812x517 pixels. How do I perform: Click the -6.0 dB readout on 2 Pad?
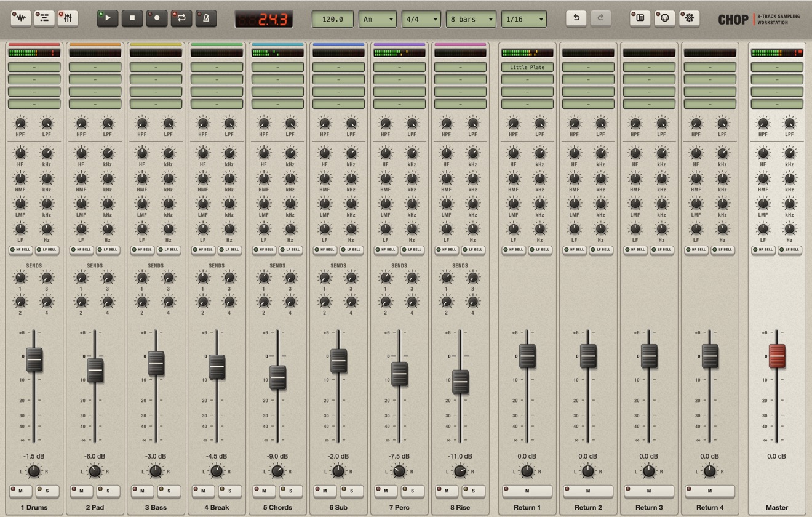(x=95, y=457)
